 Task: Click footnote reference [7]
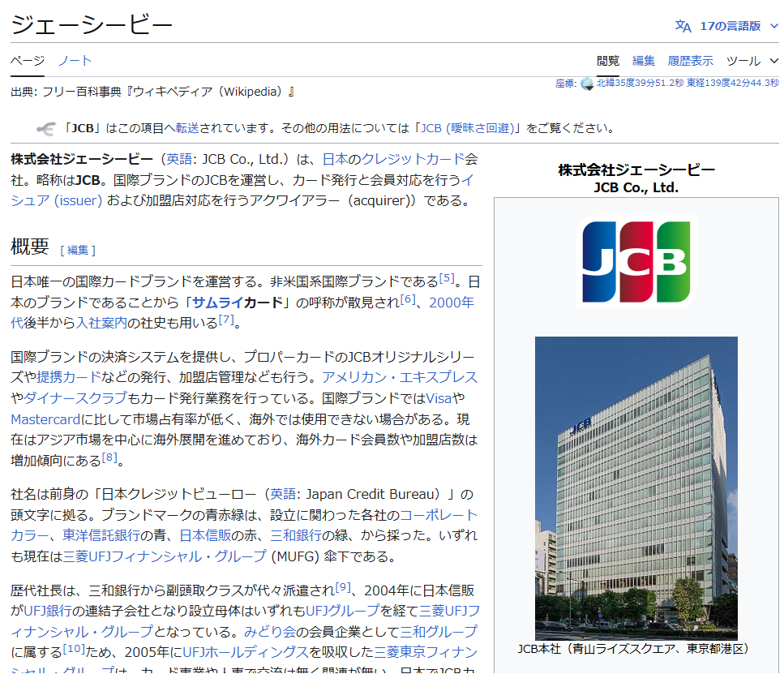226,320
